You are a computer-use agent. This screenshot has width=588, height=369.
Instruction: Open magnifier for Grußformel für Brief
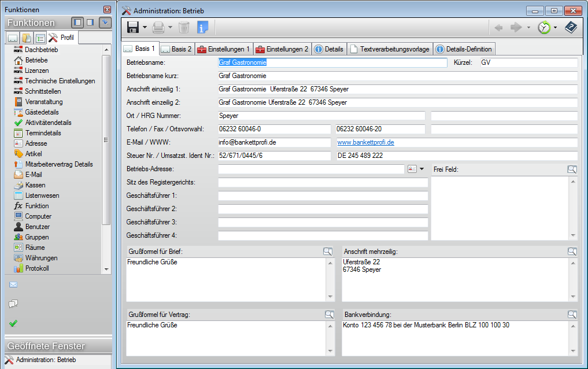(328, 252)
